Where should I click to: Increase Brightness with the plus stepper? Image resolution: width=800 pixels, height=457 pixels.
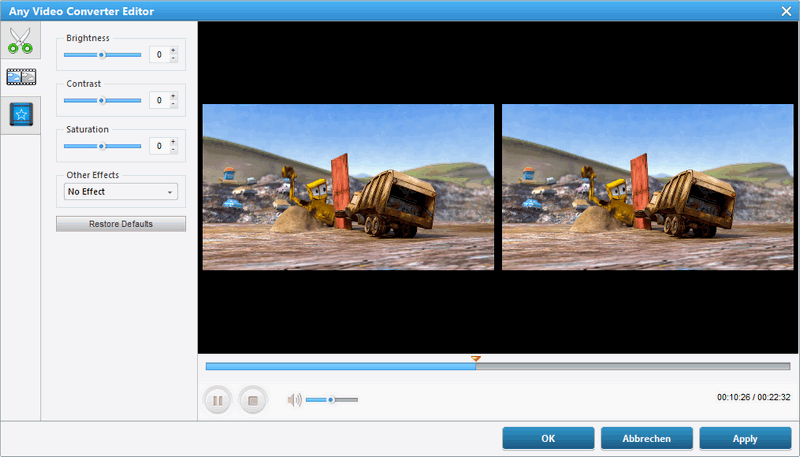[x=173, y=50]
